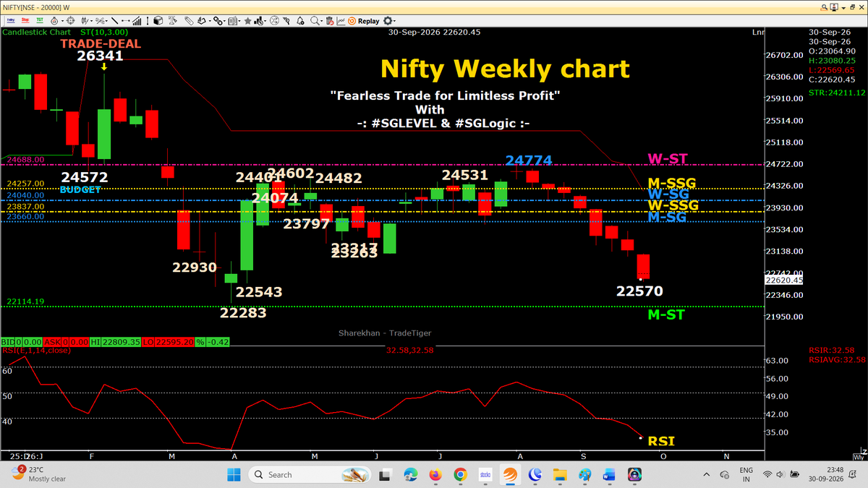Click the STR:24211.12 supertrend value
Screen dimensions: 868x488
(x=837, y=93)
